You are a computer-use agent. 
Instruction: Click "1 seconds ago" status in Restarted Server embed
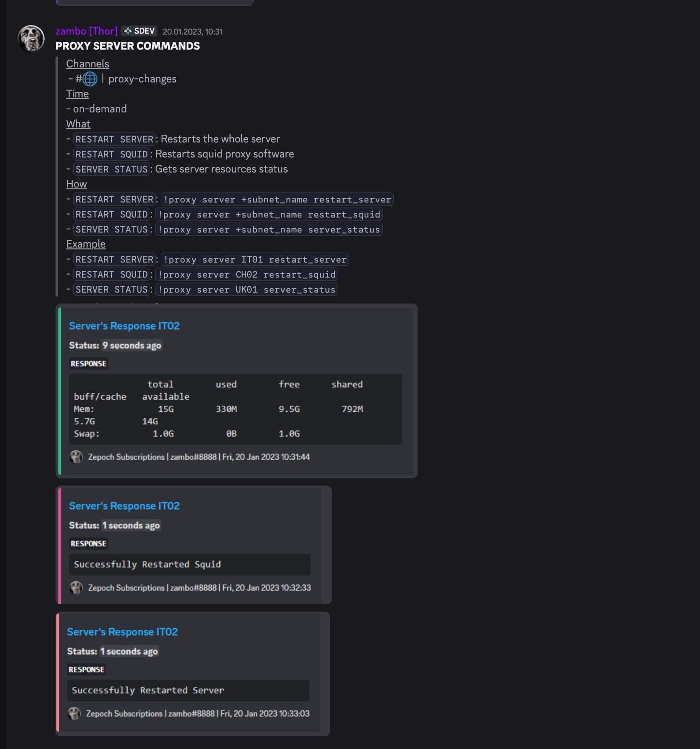129,651
